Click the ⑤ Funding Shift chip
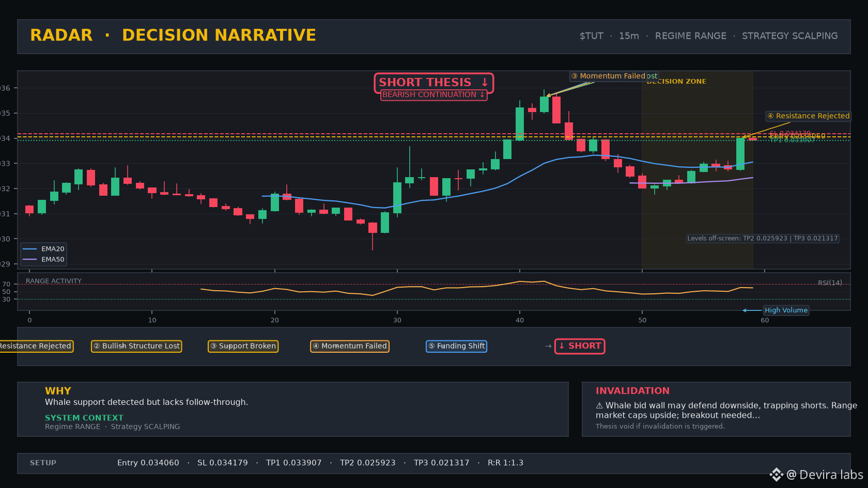Screen dimensions: 868x488 click(x=456, y=346)
